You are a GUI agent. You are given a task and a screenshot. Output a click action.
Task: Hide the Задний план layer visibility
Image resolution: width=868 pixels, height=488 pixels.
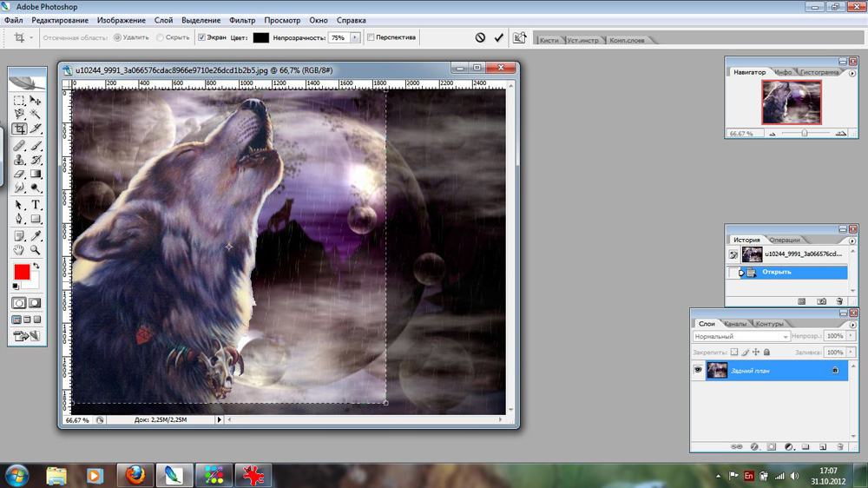click(698, 370)
